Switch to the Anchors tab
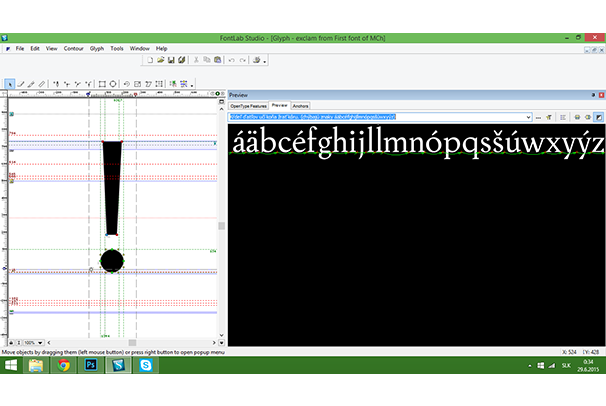The width and height of the screenshot is (606, 406). tap(301, 105)
